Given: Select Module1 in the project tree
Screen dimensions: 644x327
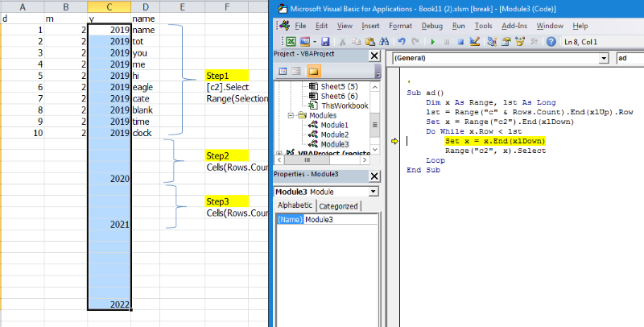Looking at the screenshot, I should tap(335, 125).
